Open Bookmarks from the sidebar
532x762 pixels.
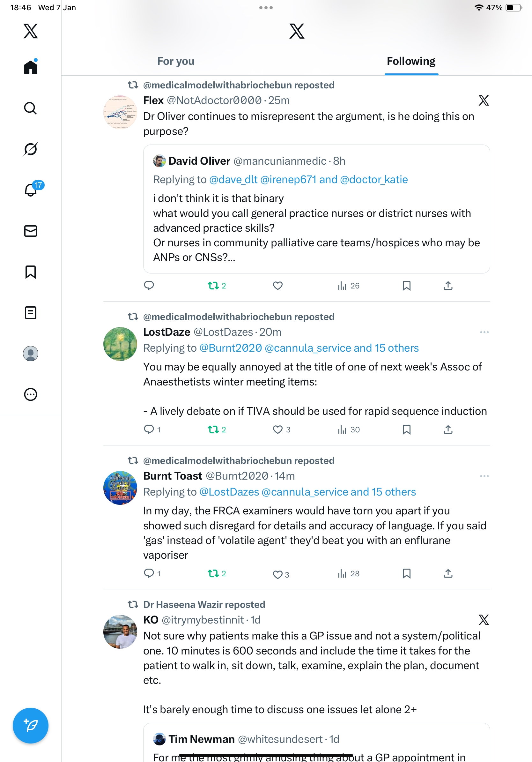coord(31,272)
